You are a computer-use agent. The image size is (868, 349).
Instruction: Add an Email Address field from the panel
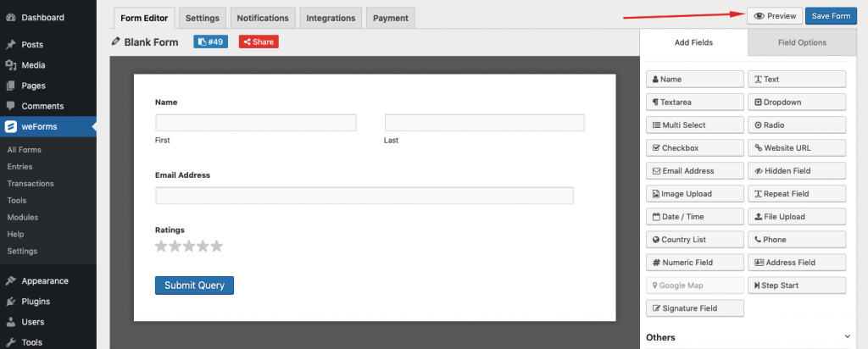point(695,171)
